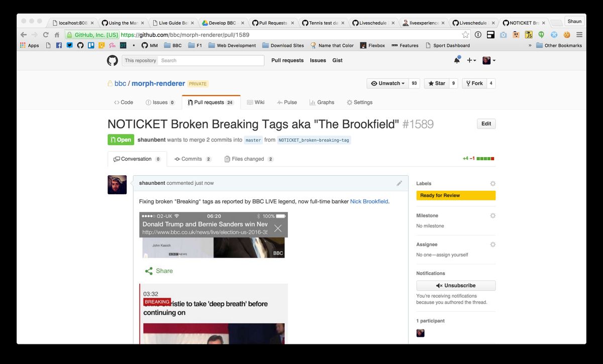Focus the repository search field
This screenshot has width=603, height=364.
tap(211, 60)
